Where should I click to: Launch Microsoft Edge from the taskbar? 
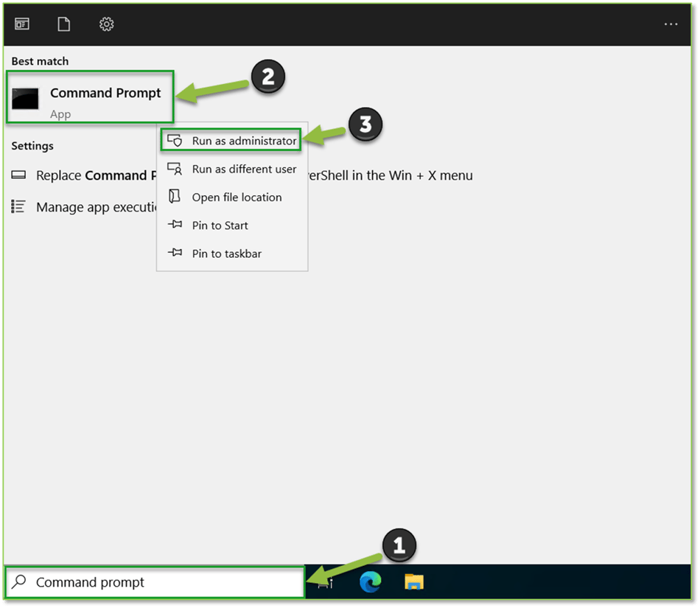tap(370, 581)
